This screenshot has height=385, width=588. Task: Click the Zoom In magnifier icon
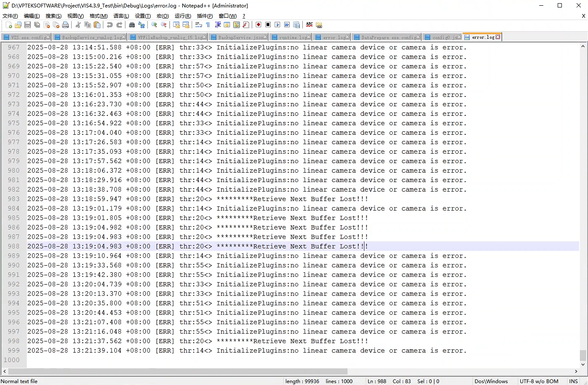(154, 25)
